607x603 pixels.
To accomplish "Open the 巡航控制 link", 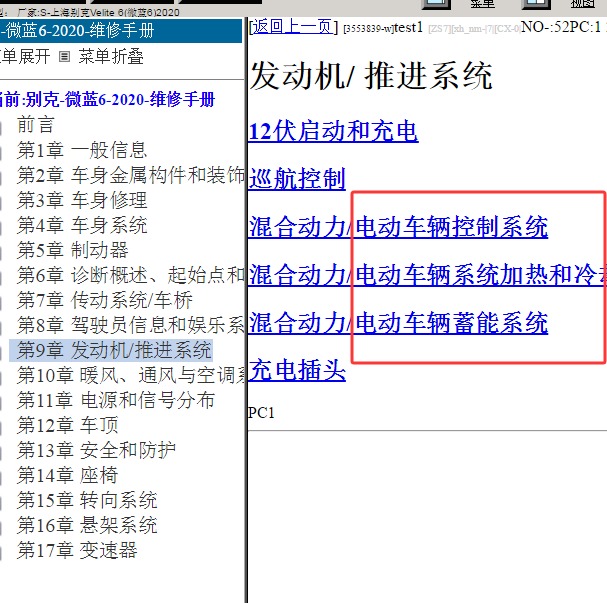I will [297, 179].
